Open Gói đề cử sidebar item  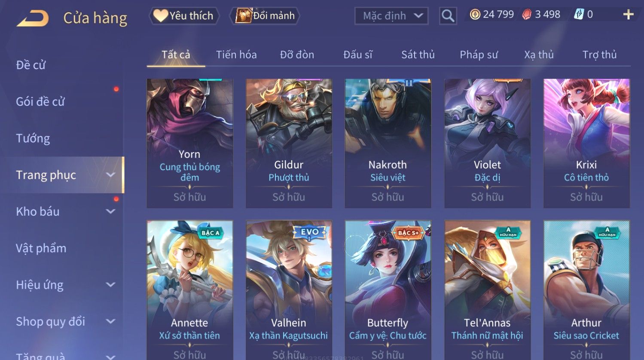click(x=40, y=102)
